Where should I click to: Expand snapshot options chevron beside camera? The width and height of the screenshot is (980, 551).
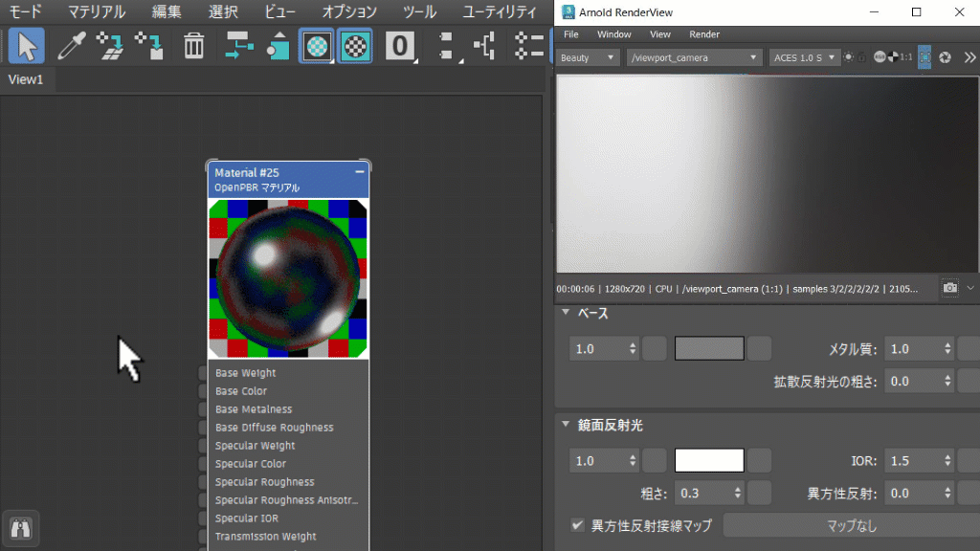pyautogui.click(x=970, y=288)
